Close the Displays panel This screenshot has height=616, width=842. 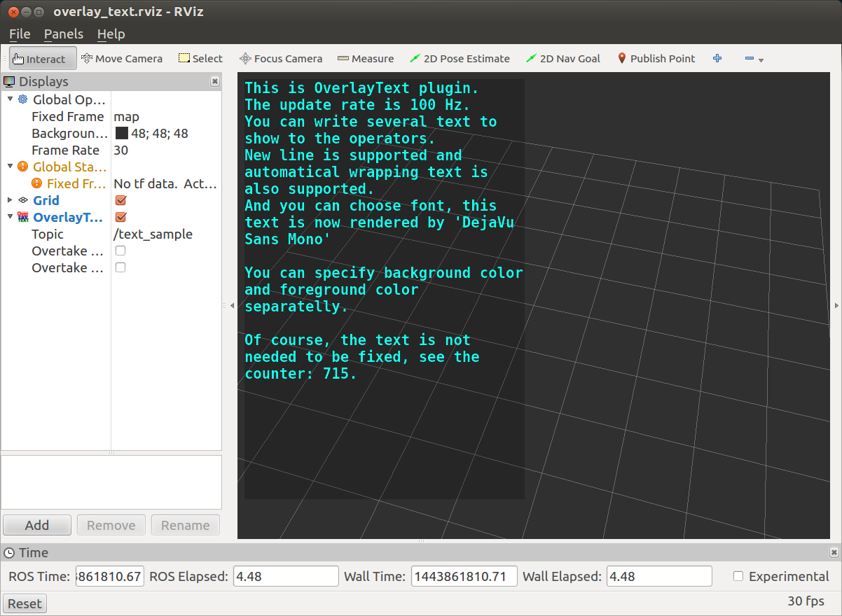pyautogui.click(x=215, y=82)
